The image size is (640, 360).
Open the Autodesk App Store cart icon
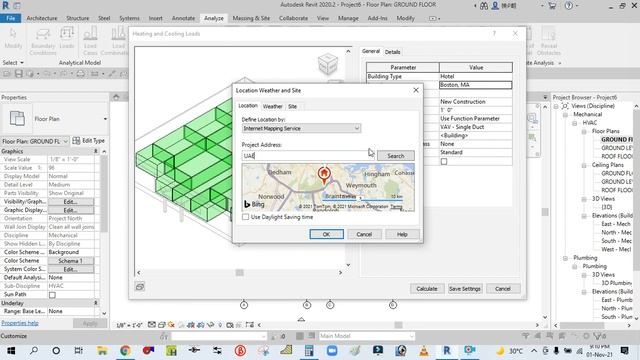pos(552,6)
